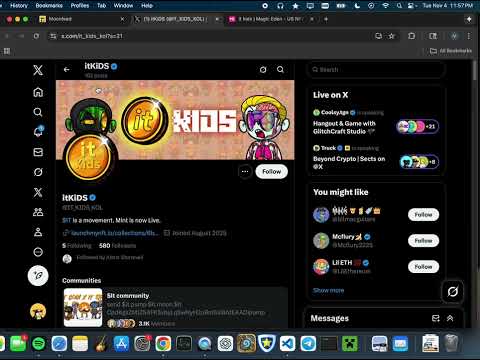The image size is (480, 360).
Task: Click the round white compose post button
Action: tap(38, 276)
